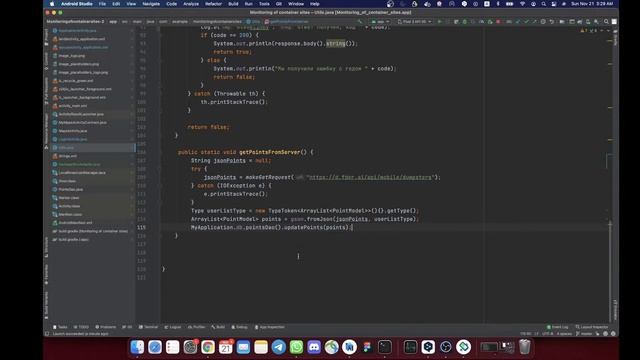Open Telegram from the Dock
Viewport: 640px width, 360px height.
(279, 347)
